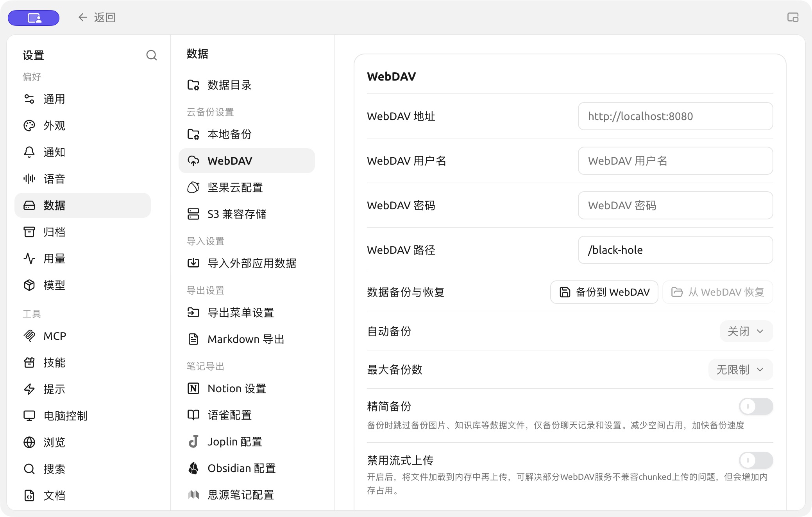Select the 技能 skills icon entry
The height and width of the screenshot is (517, 812).
[x=82, y=363]
